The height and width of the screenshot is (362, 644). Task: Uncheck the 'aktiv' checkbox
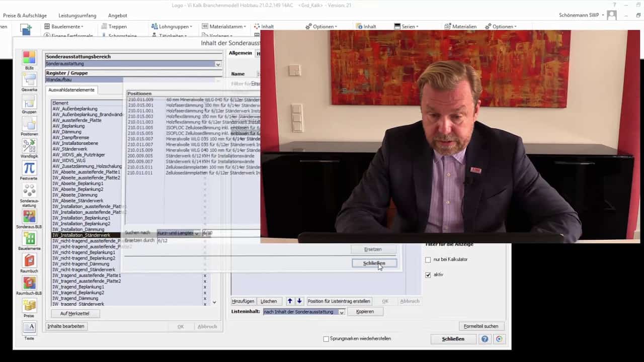click(428, 275)
